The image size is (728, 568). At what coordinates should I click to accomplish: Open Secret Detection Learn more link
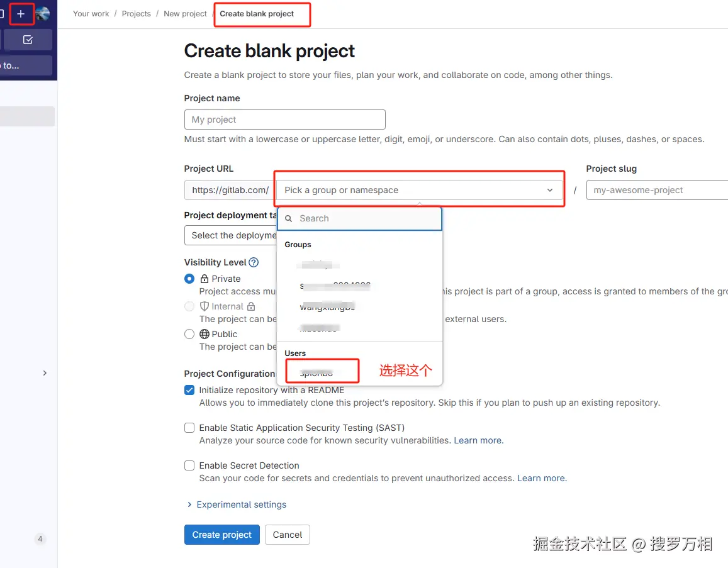[x=542, y=478]
